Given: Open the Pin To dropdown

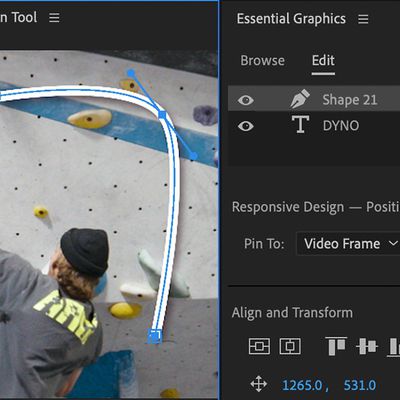Looking at the screenshot, I should coord(348,244).
